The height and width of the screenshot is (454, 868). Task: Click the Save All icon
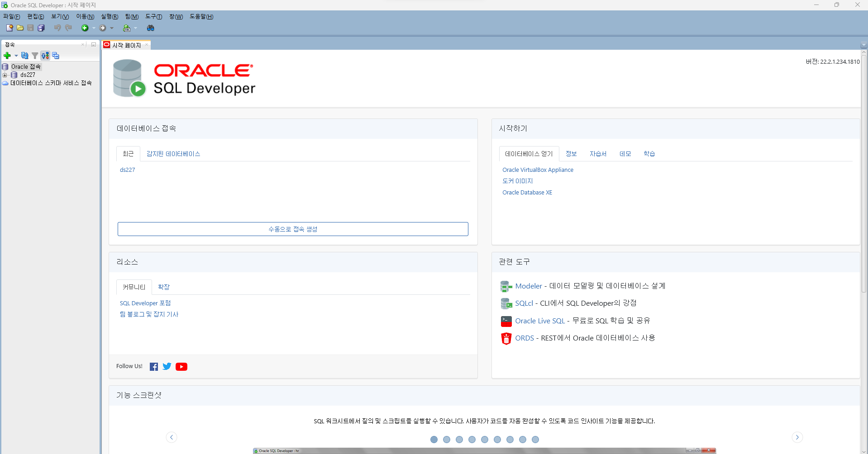[41, 28]
